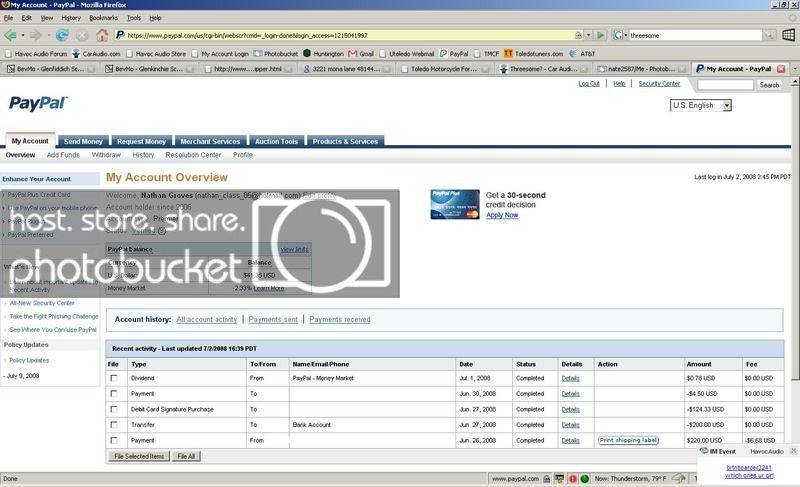Click the Policy Updates sidebar link
Image resolution: width=800 pixels, height=487 pixels.
(29, 361)
